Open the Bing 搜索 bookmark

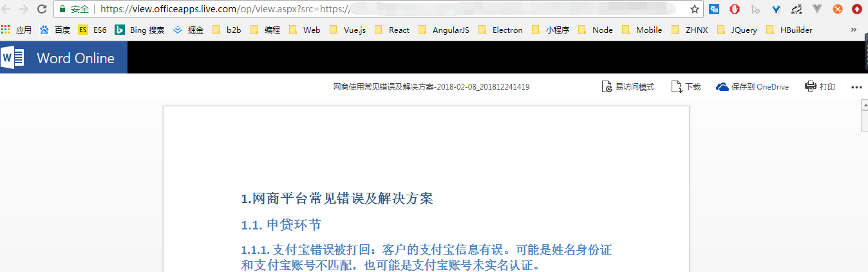140,30
